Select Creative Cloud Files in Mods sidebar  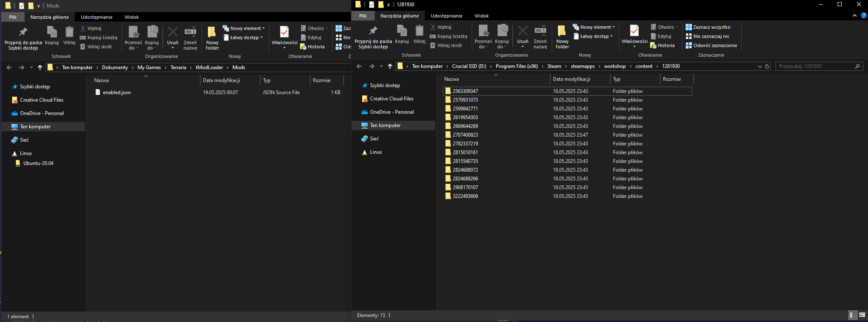click(x=42, y=100)
